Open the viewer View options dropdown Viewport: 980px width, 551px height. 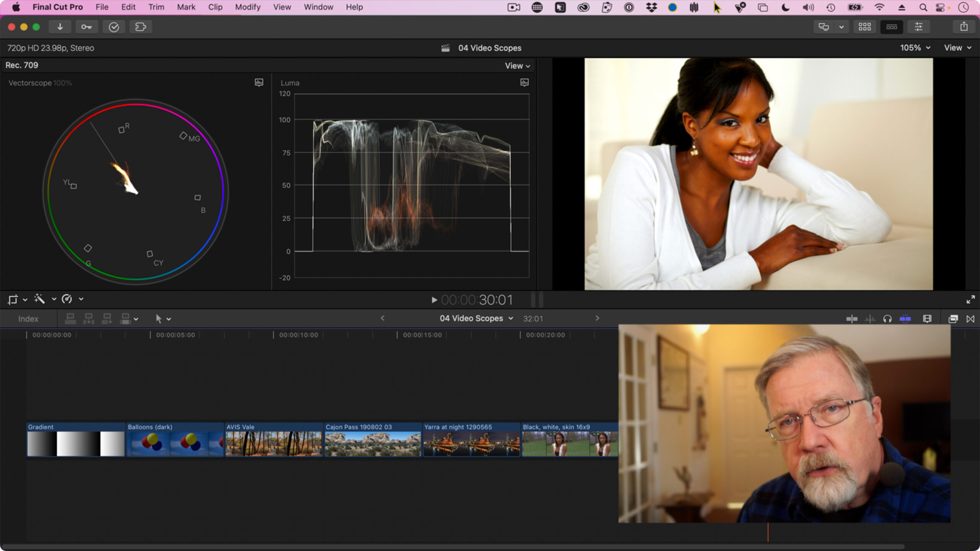958,48
